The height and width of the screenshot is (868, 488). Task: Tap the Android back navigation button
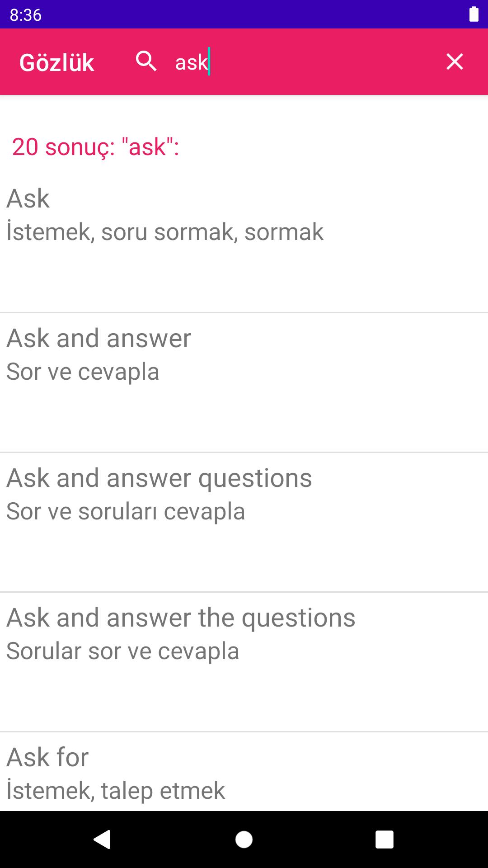pyautogui.click(x=103, y=840)
